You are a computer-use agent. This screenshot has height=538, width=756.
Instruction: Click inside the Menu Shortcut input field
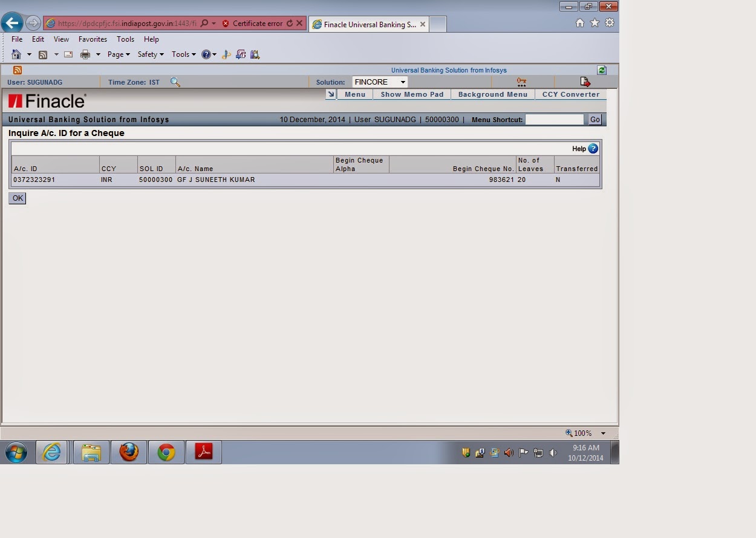click(x=554, y=119)
